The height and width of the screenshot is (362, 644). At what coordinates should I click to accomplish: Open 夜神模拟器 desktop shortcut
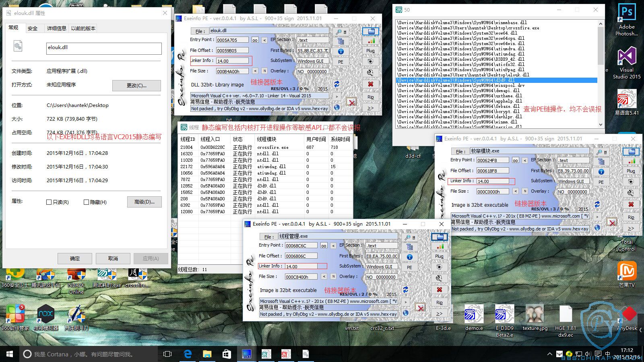coord(46,317)
